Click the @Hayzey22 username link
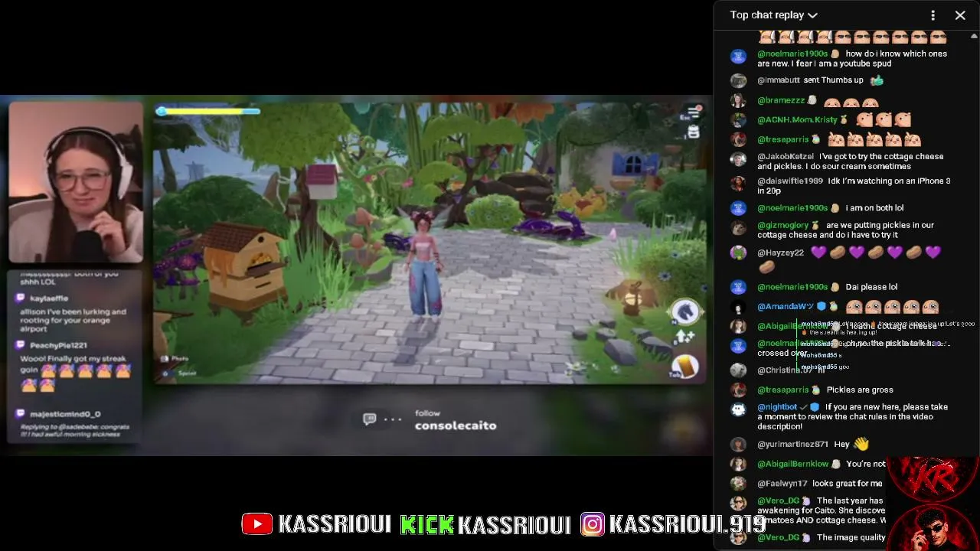The width and height of the screenshot is (980, 551). [x=780, y=253]
